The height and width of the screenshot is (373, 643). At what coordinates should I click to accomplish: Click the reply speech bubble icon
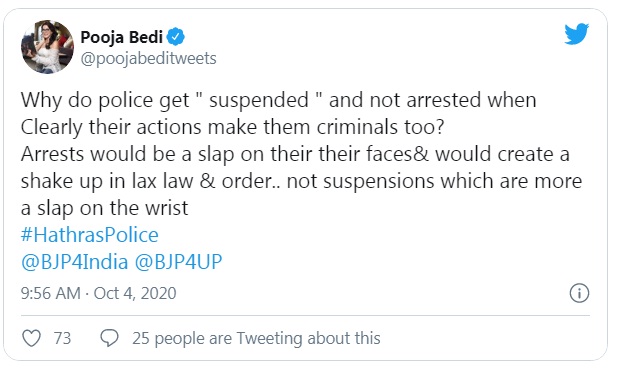[x=109, y=338]
